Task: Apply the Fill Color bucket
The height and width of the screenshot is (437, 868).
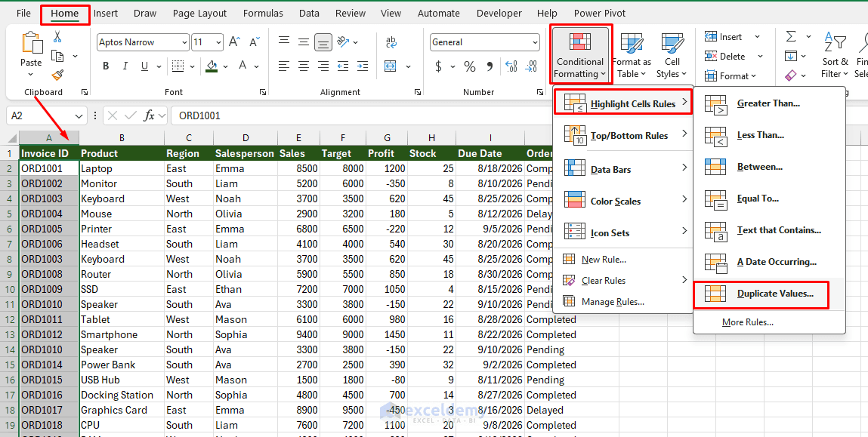Action: 211,66
